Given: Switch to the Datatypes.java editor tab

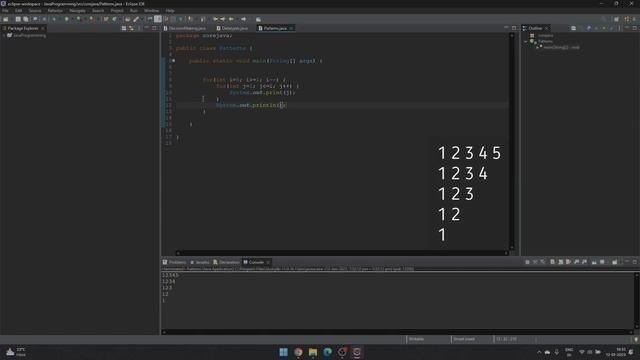Looking at the screenshot, I should [x=232, y=28].
